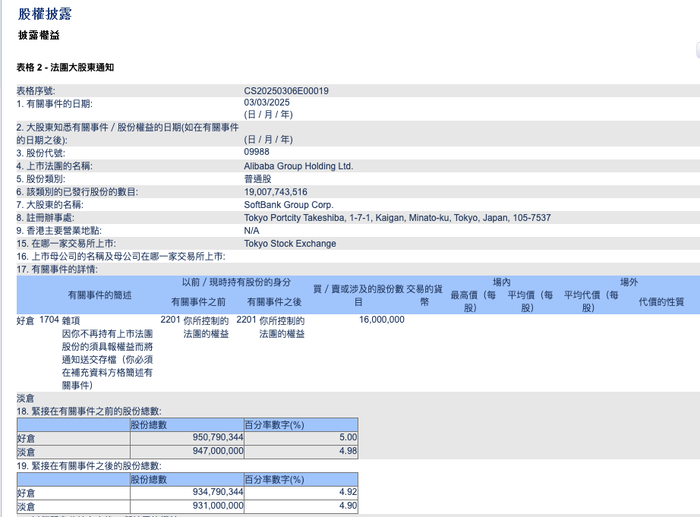The image size is (700, 517).
Task: Click the 股權披露 page heading
Action: [x=45, y=14]
